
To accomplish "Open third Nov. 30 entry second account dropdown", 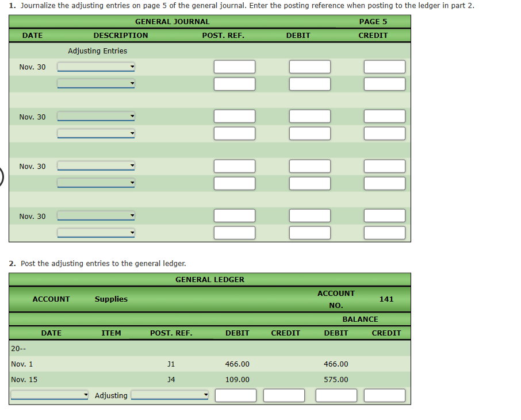I will click(x=96, y=183).
